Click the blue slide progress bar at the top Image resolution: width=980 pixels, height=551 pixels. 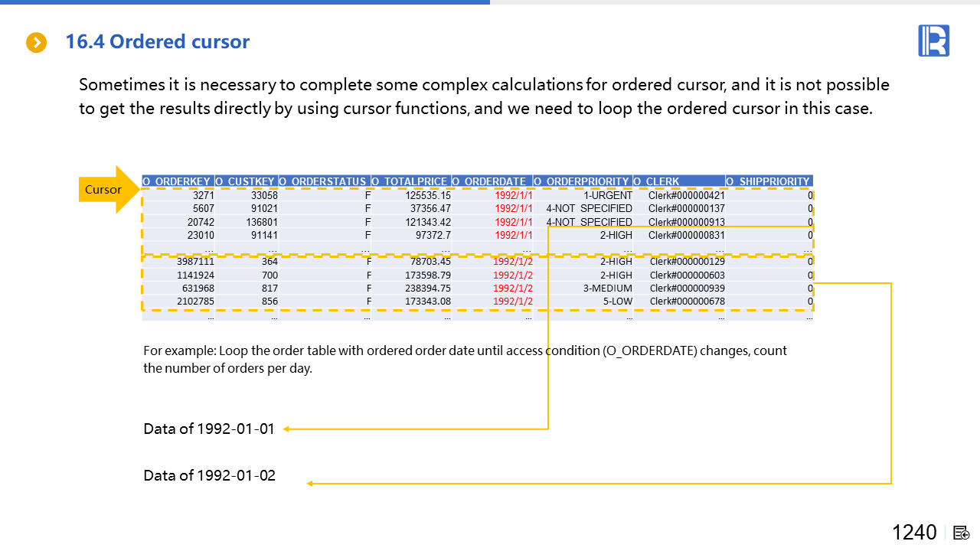(245, 2)
